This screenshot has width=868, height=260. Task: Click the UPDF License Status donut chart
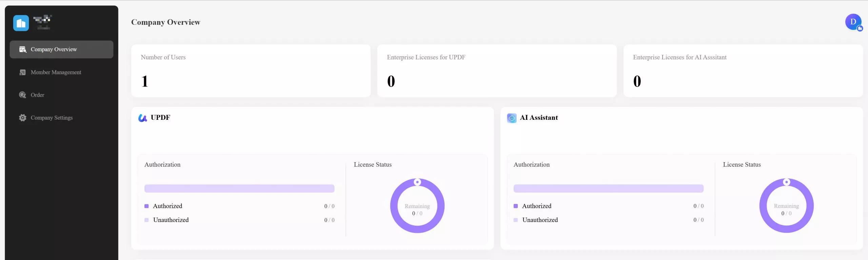coord(417,206)
